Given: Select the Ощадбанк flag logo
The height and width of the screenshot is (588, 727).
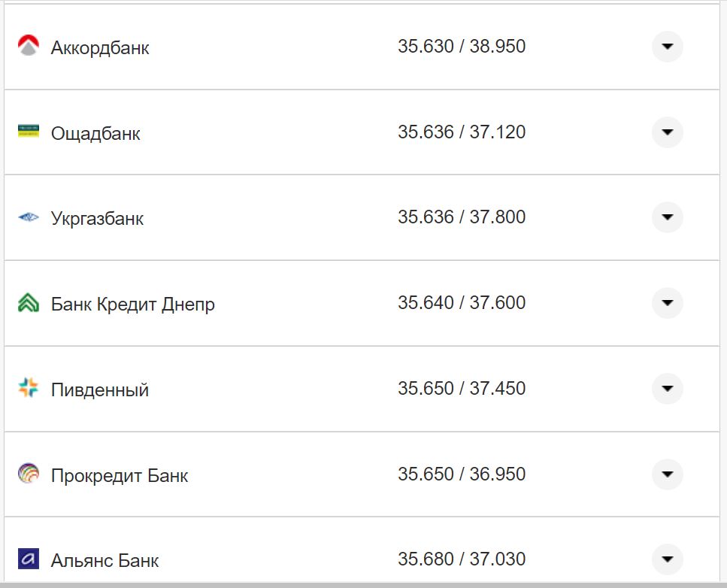Looking at the screenshot, I should tap(29, 132).
